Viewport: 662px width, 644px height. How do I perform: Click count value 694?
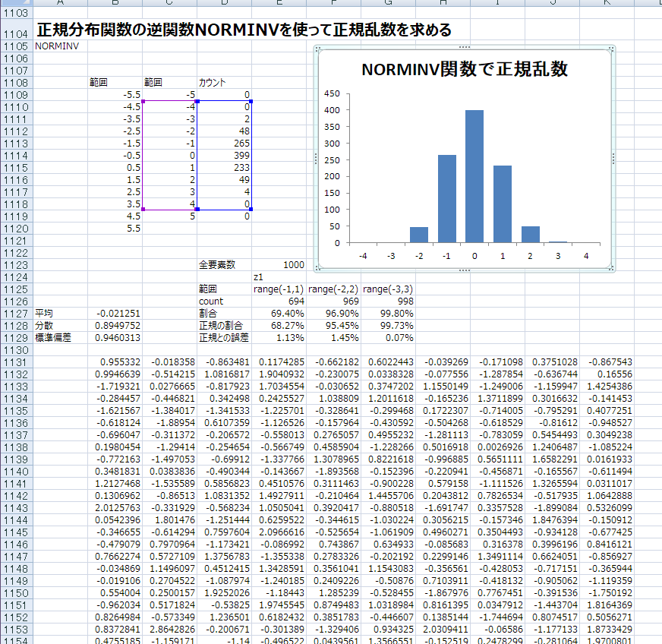(x=279, y=301)
